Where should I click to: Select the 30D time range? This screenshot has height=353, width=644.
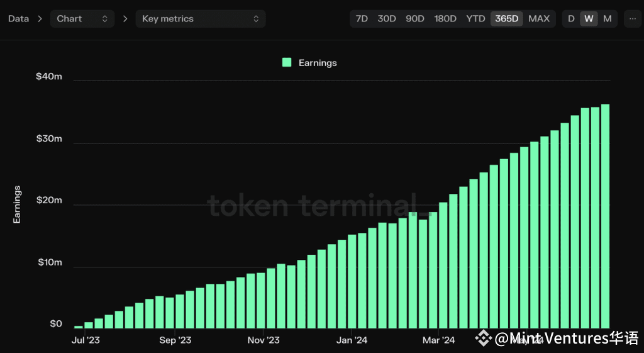click(x=387, y=19)
